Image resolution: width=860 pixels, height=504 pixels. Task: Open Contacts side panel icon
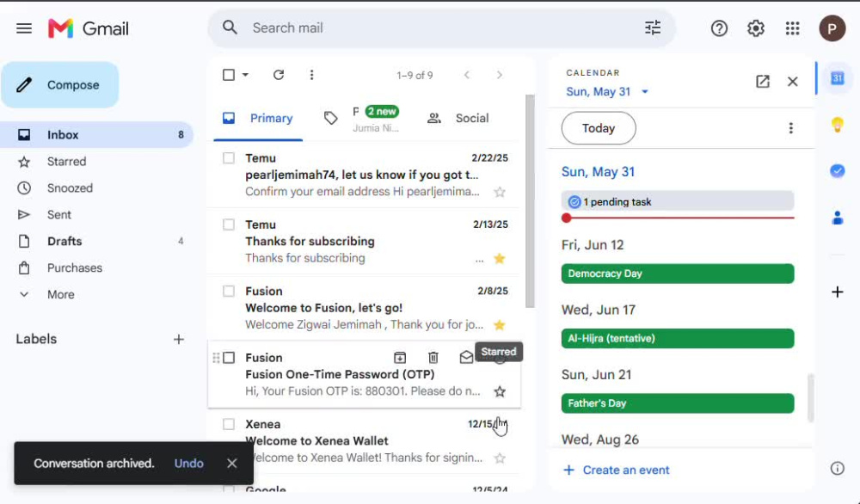(837, 218)
